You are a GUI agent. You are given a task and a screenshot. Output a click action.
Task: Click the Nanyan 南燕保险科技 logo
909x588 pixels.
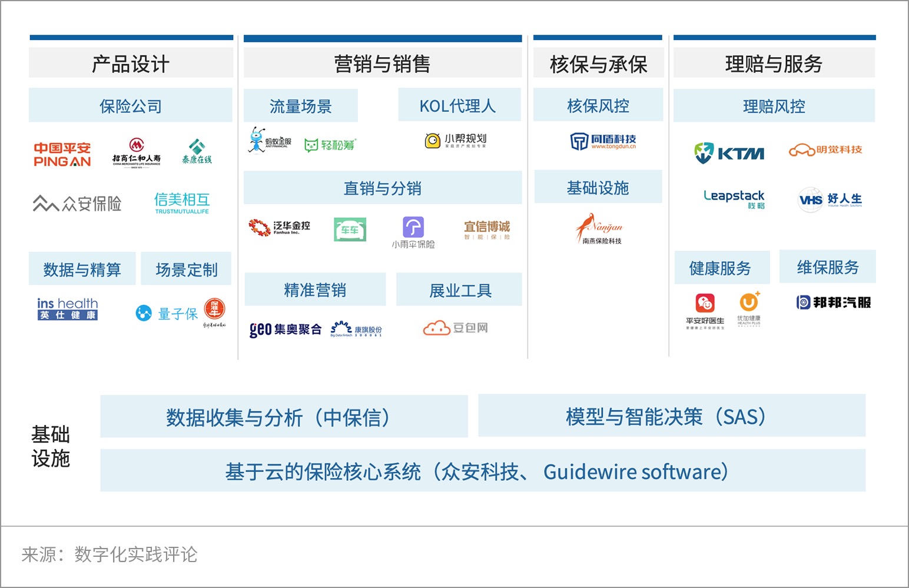pos(599,229)
